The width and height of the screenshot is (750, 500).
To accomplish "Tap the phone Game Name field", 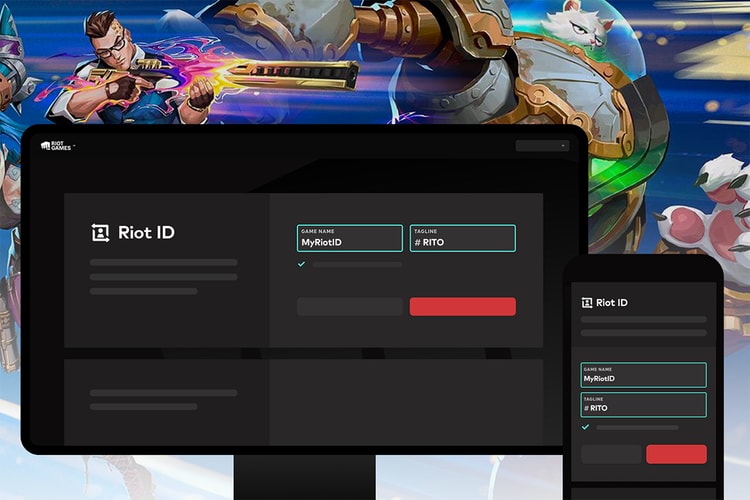I will point(644,375).
